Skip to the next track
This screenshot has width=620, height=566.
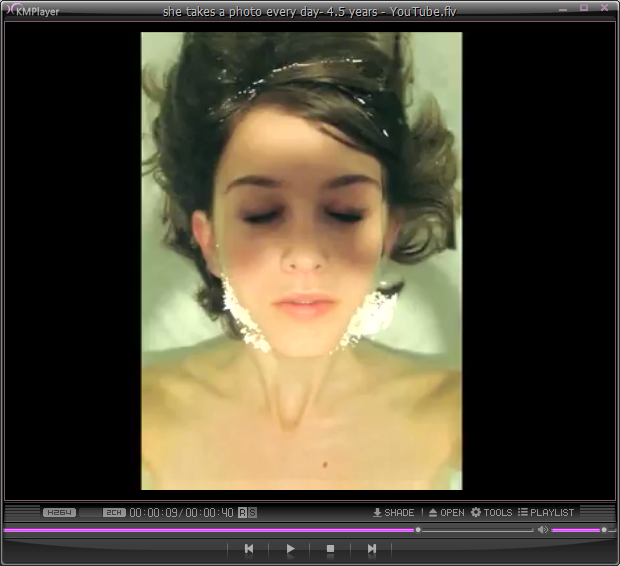pyautogui.click(x=371, y=548)
